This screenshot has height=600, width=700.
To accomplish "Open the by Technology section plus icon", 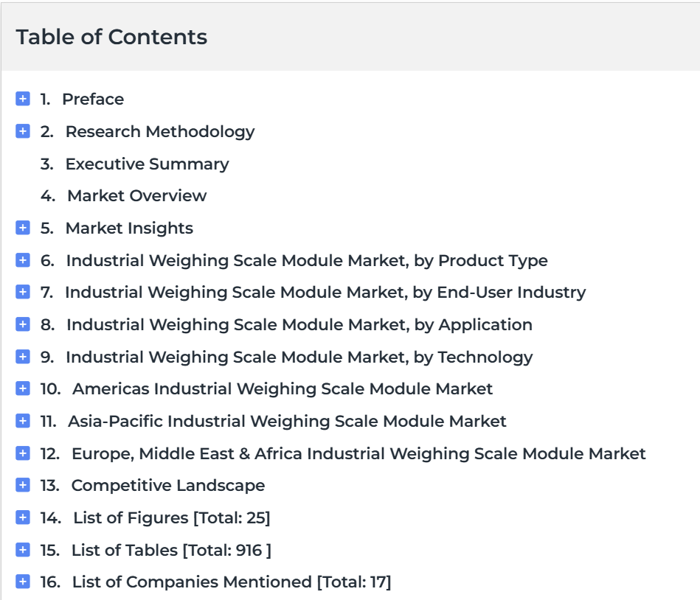I will click(23, 357).
